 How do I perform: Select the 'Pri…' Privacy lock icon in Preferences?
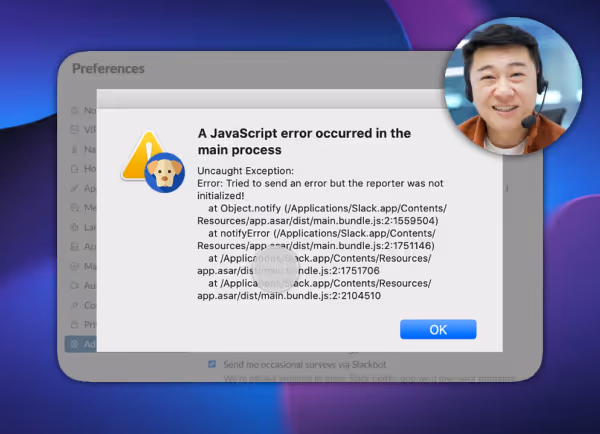(x=75, y=325)
